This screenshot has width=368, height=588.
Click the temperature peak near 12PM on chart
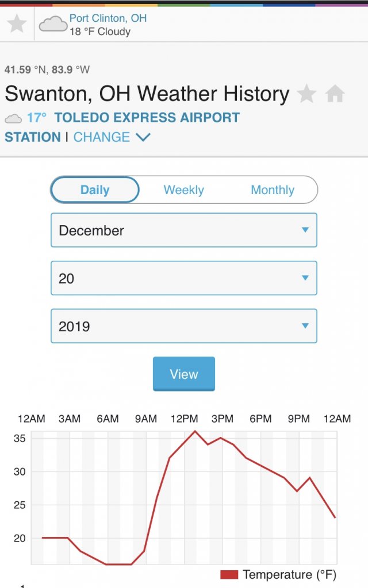click(x=195, y=431)
